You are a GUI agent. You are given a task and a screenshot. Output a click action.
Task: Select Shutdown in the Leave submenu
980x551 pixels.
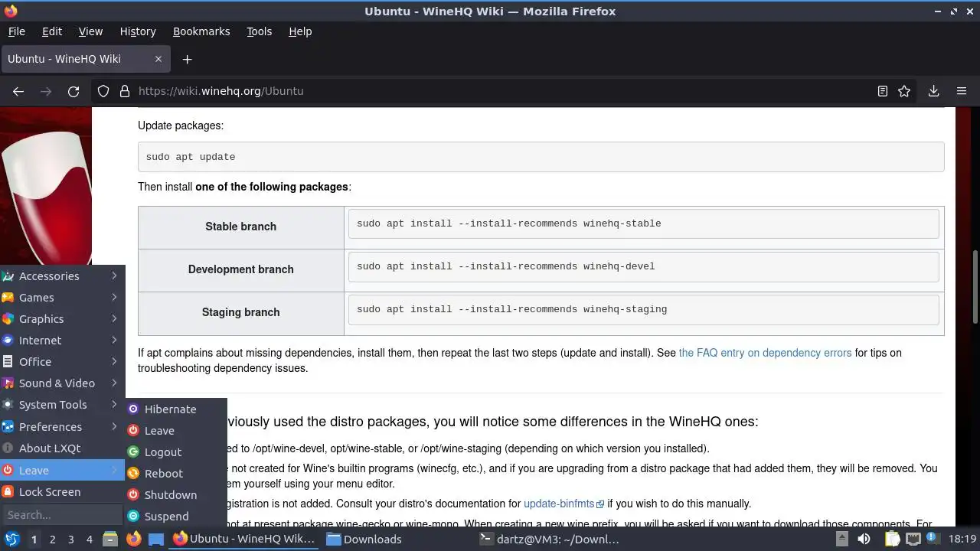click(x=176, y=495)
